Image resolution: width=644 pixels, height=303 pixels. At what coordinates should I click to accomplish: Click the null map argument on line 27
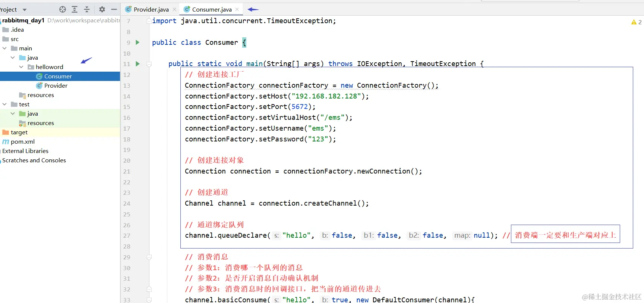pos(482,235)
